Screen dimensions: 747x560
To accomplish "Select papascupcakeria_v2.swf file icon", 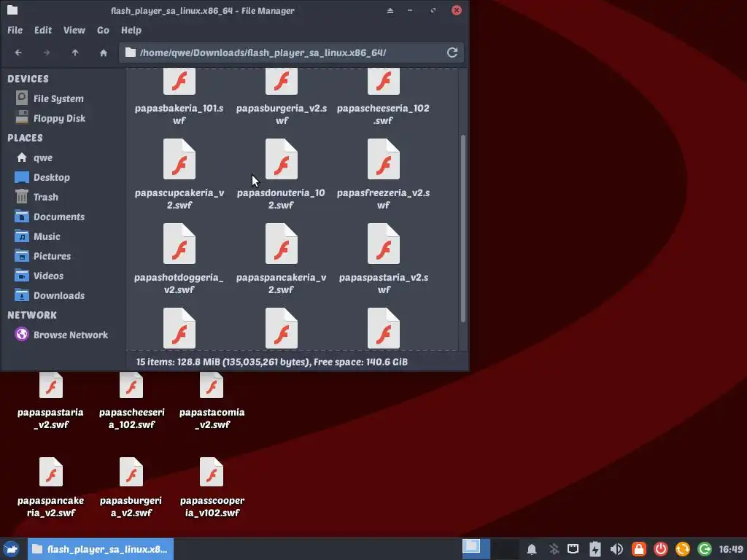I will click(x=179, y=159).
